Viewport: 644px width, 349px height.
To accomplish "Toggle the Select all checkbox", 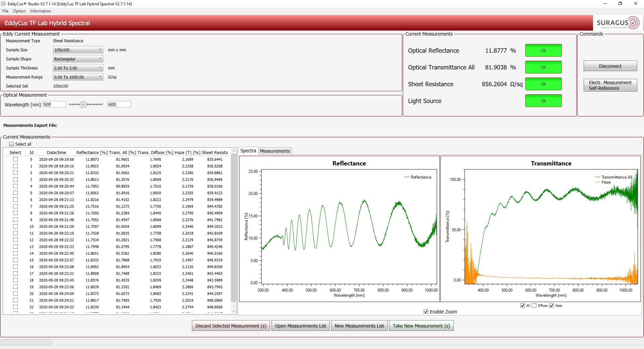I will [x=11, y=144].
